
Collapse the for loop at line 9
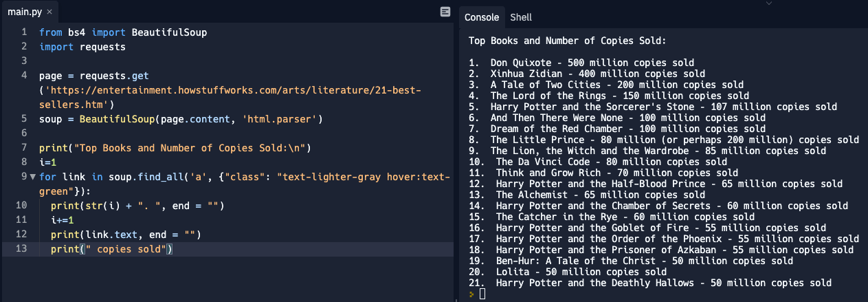pos(32,177)
